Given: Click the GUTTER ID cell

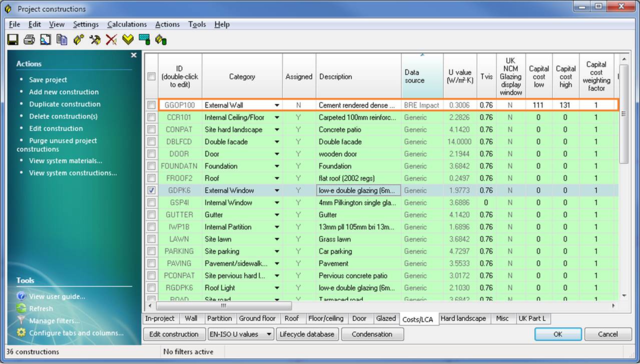Looking at the screenshot, I should [x=180, y=215].
